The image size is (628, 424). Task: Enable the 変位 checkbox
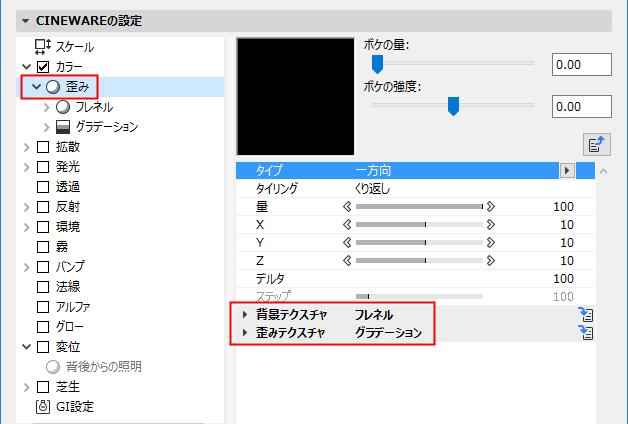[x=43, y=347]
